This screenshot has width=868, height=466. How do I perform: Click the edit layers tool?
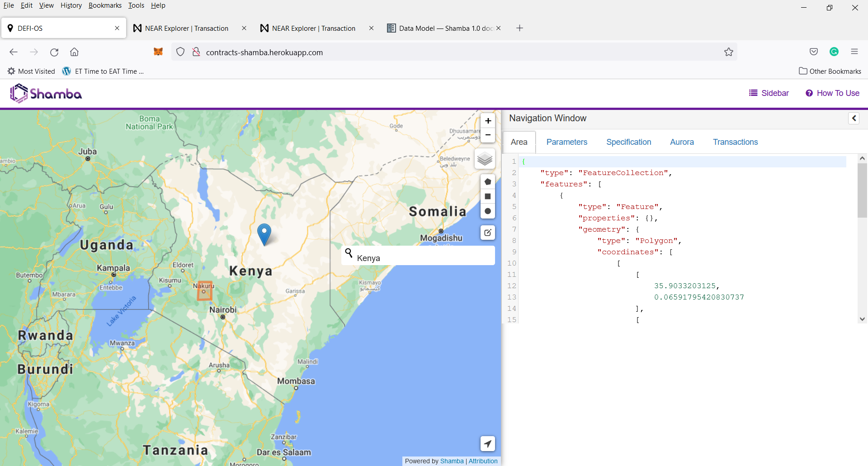488,233
